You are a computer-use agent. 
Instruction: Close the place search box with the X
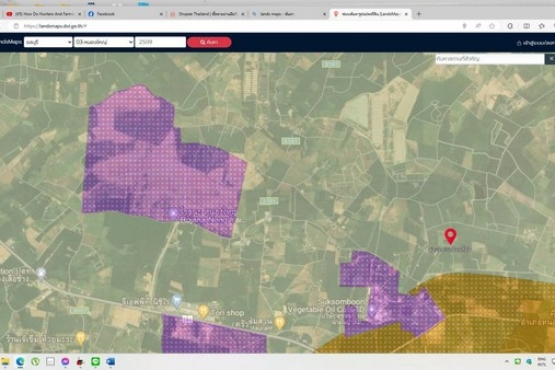[x=550, y=58]
